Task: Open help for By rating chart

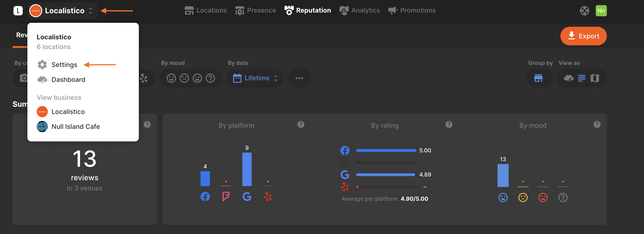Action: (x=449, y=124)
